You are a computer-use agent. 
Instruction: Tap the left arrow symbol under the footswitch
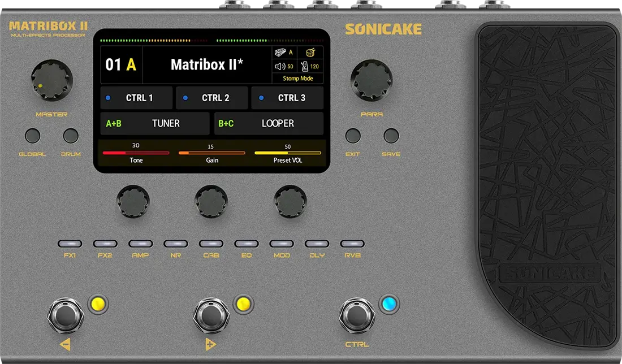[65, 344]
